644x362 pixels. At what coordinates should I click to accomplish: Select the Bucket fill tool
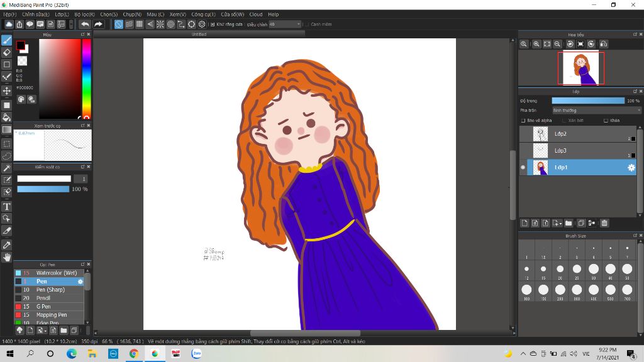click(6, 118)
